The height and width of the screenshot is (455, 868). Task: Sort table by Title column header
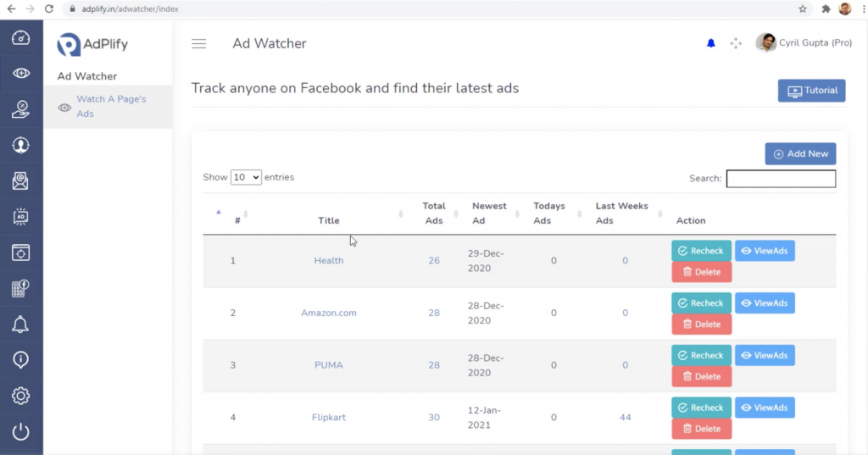[x=329, y=220]
